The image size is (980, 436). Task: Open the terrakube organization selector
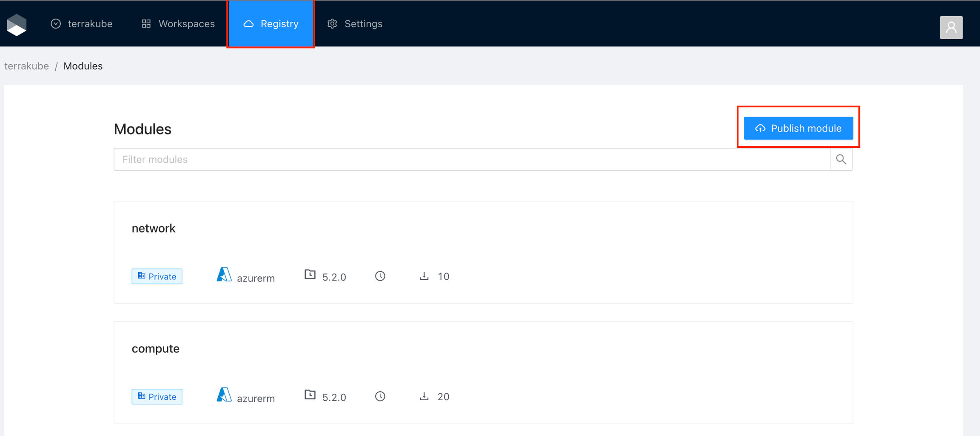tap(82, 24)
